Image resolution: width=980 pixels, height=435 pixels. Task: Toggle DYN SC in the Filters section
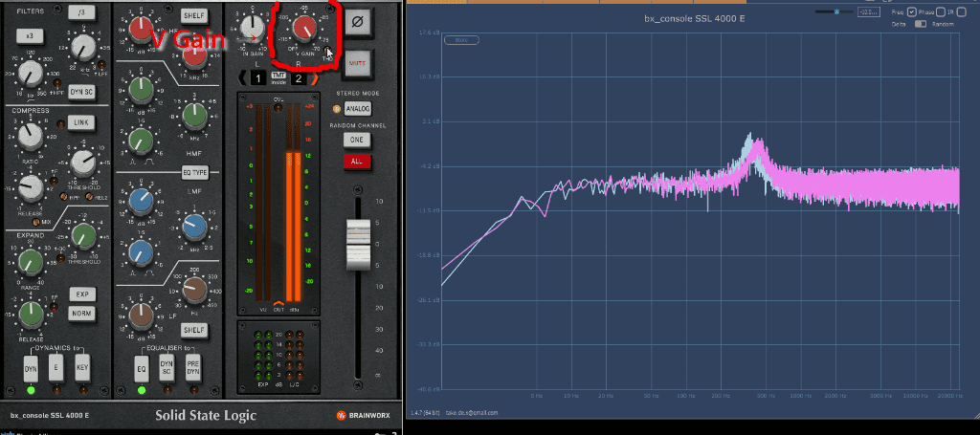pos(81,92)
